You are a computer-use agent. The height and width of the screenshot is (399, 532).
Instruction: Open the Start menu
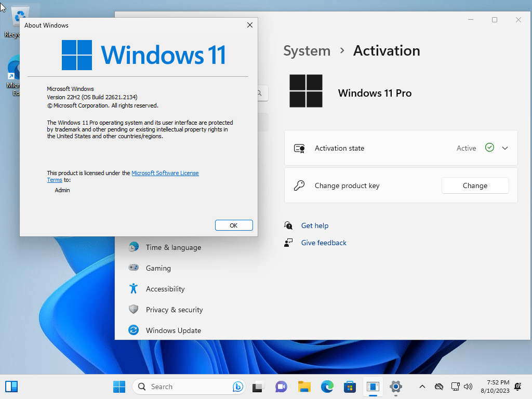coord(119,387)
